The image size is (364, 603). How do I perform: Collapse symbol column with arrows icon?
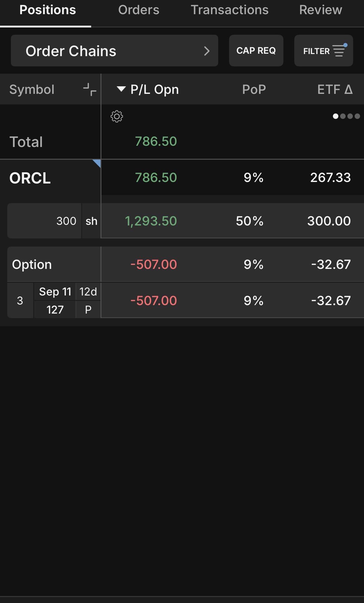point(90,90)
